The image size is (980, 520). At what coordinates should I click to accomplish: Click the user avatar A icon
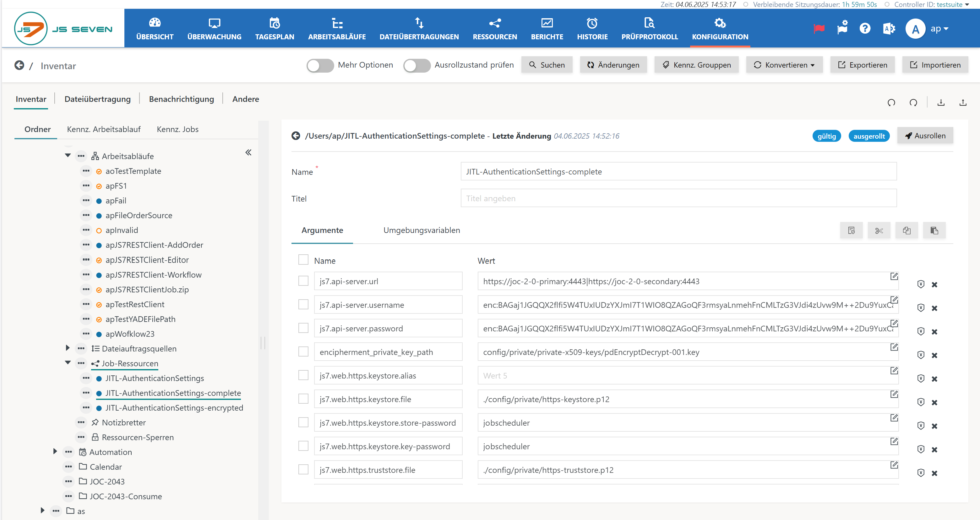click(915, 29)
